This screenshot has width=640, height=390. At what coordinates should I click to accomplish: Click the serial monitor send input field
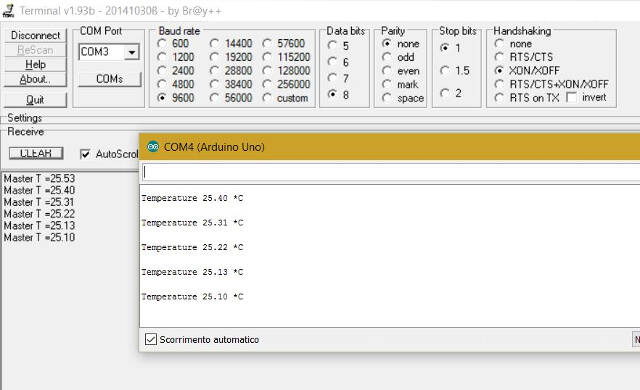tap(391, 172)
